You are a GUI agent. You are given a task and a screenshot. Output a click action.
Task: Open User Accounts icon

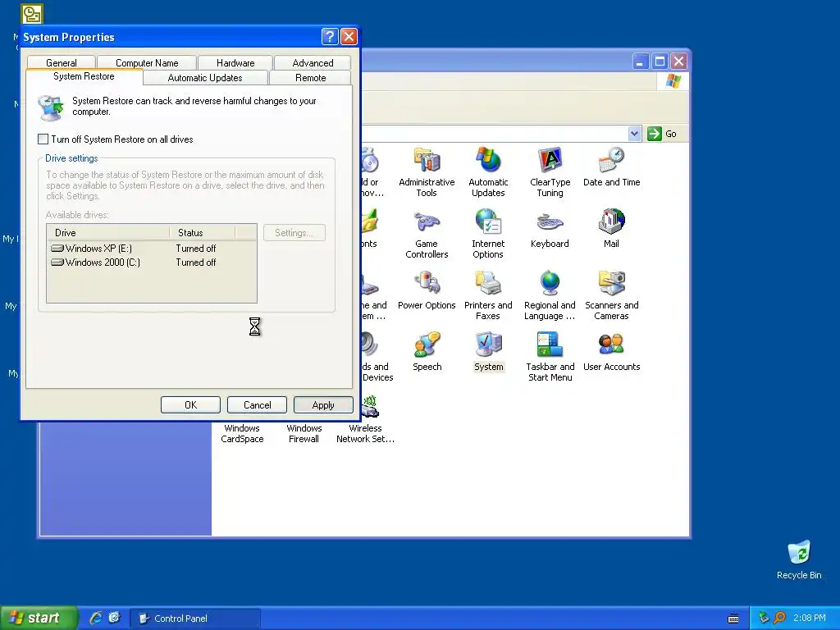click(611, 352)
